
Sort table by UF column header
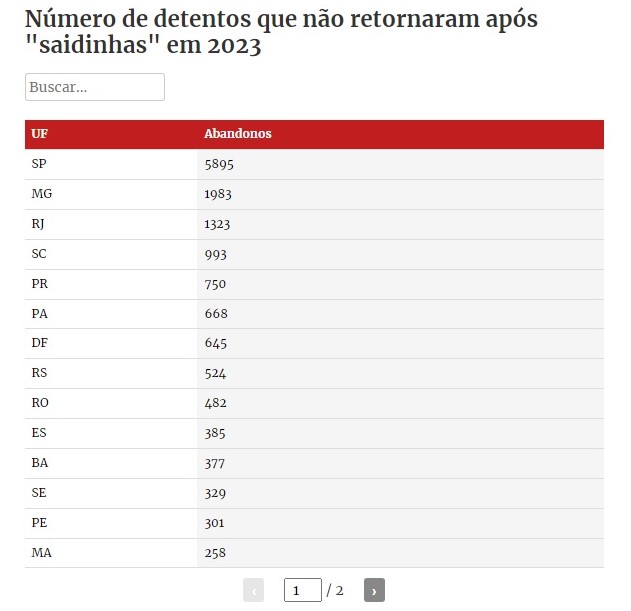(x=40, y=134)
